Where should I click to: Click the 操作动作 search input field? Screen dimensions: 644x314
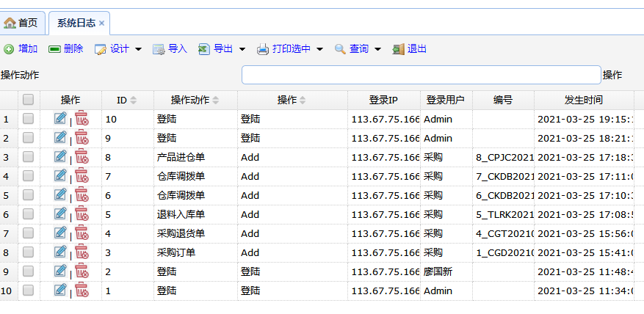pyautogui.click(x=421, y=75)
